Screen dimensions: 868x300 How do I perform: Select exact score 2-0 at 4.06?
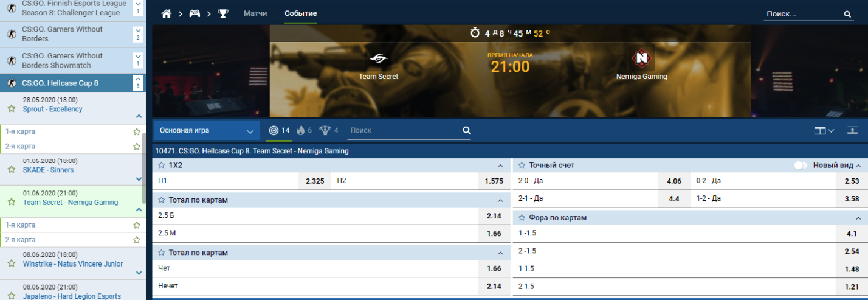click(x=674, y=181)
